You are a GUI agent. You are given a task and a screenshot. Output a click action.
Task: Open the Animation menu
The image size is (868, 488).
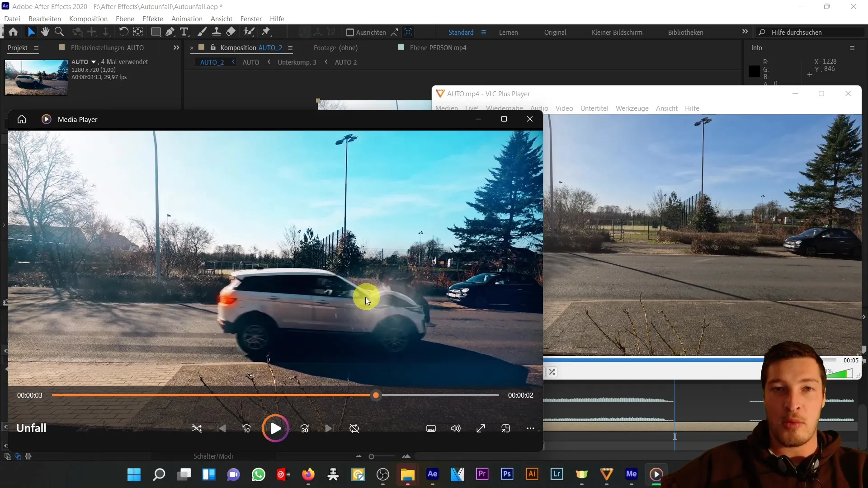click(x=187, y=19)
